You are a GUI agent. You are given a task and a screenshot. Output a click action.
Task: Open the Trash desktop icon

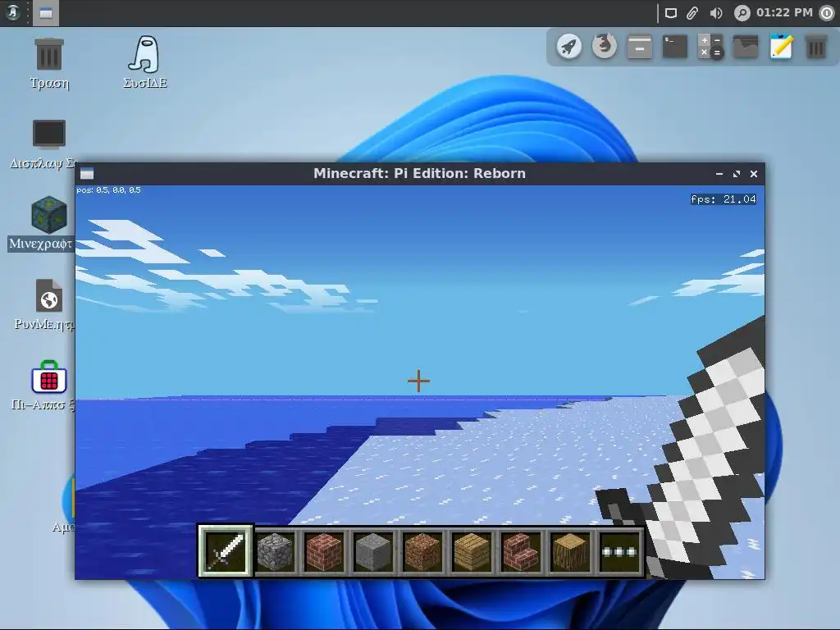pos(49,62)
